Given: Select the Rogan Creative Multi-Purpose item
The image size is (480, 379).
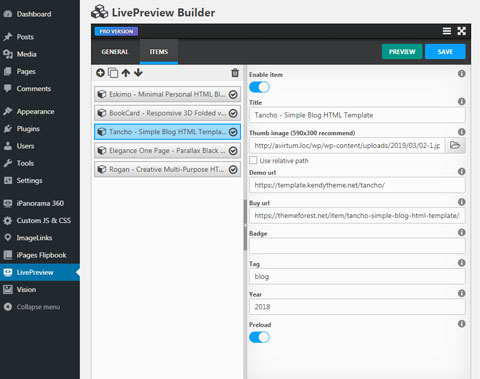Looking at the screenshot, I should (x=167, y=169).
